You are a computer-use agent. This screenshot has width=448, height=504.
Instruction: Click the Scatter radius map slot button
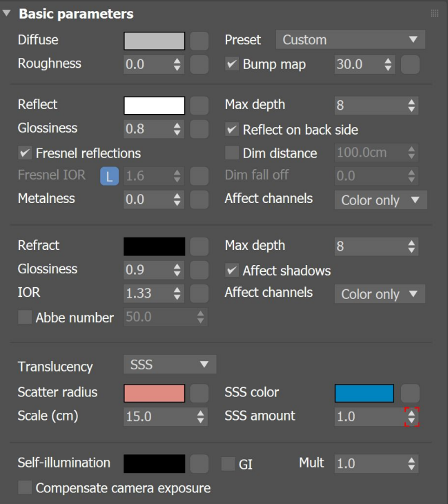point(199,393)
